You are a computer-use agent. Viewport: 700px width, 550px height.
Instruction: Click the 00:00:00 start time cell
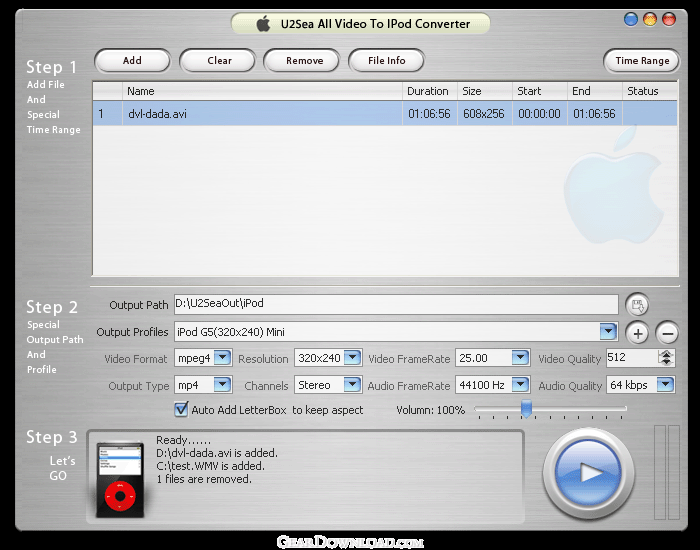539,114
